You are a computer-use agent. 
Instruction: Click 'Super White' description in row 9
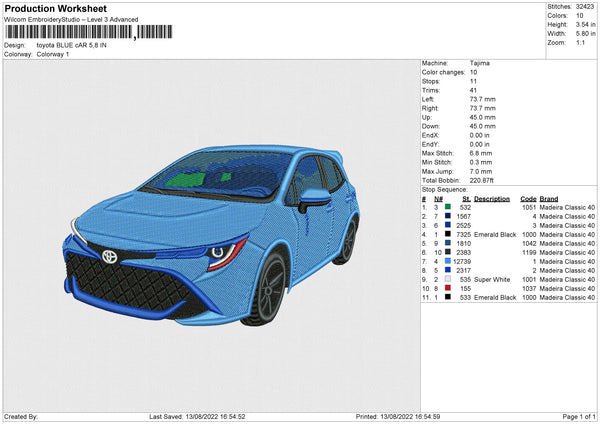(x=492, y=279)
